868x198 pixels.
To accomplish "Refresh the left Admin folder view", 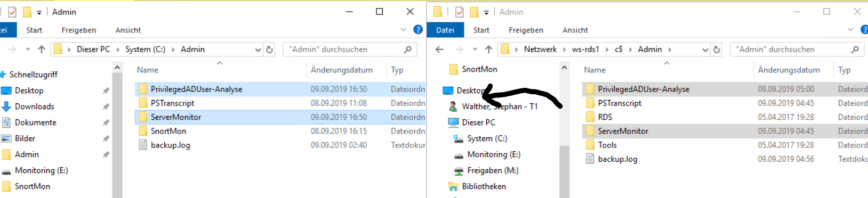I will 270,49.
